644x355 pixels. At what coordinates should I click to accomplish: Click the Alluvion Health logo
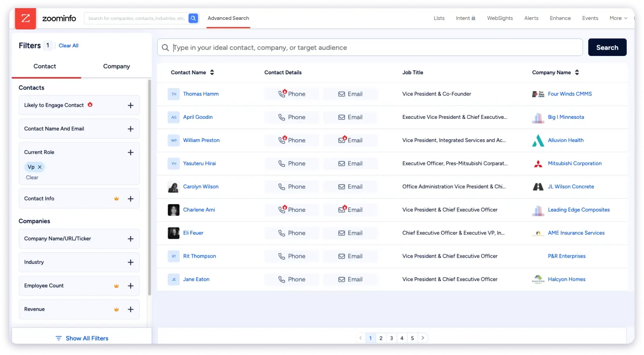tap(538, 140)
